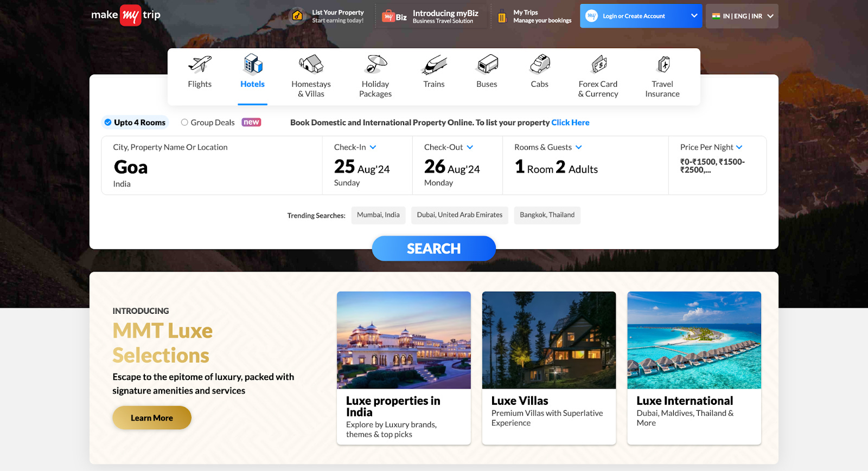Open the Luxe Villas image

tap(549, 340)
